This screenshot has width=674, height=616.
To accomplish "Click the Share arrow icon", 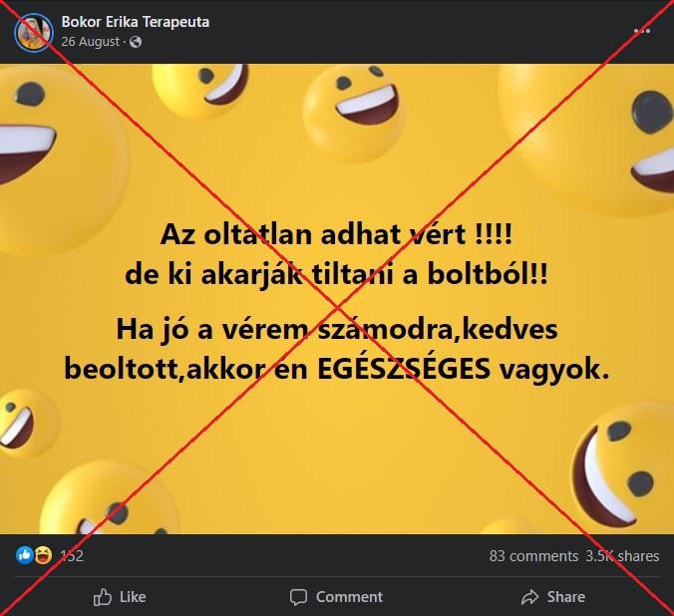I will [x=529, y=597].
